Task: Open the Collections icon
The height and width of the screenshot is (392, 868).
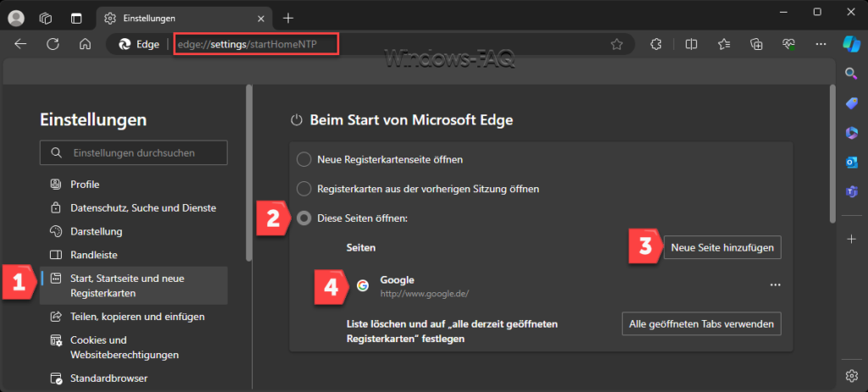Action: pos(756,44)
